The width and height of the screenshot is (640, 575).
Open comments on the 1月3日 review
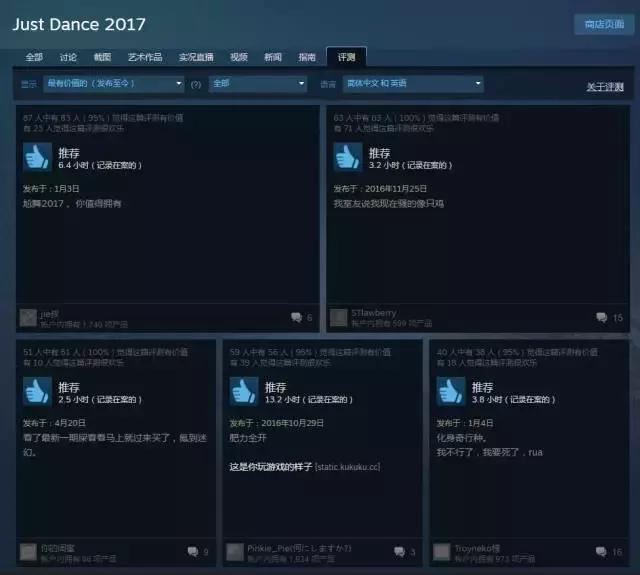tap(302, 317)
